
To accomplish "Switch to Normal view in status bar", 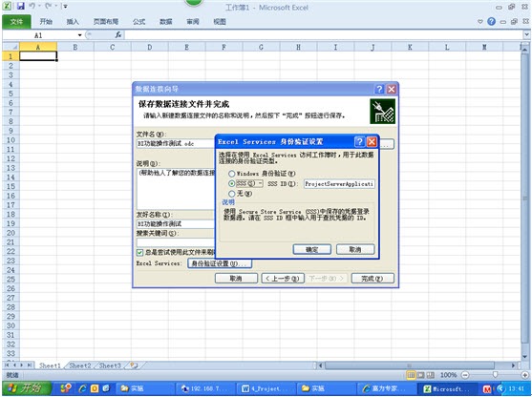I will coord(411,375).
